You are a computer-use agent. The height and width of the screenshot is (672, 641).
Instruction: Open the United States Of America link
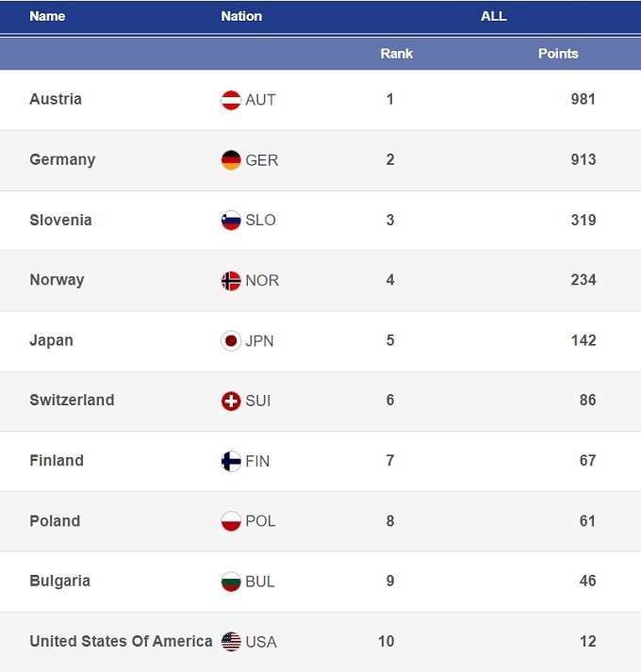point(121,641)
